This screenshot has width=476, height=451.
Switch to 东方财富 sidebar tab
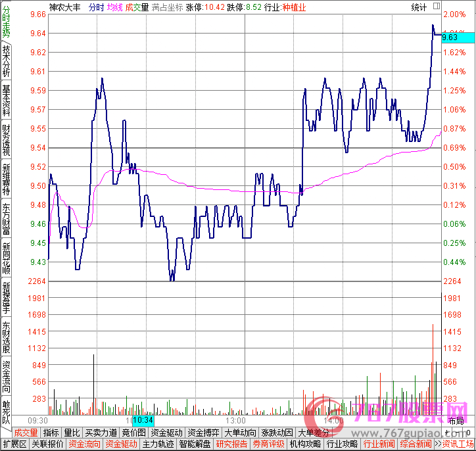6,219
